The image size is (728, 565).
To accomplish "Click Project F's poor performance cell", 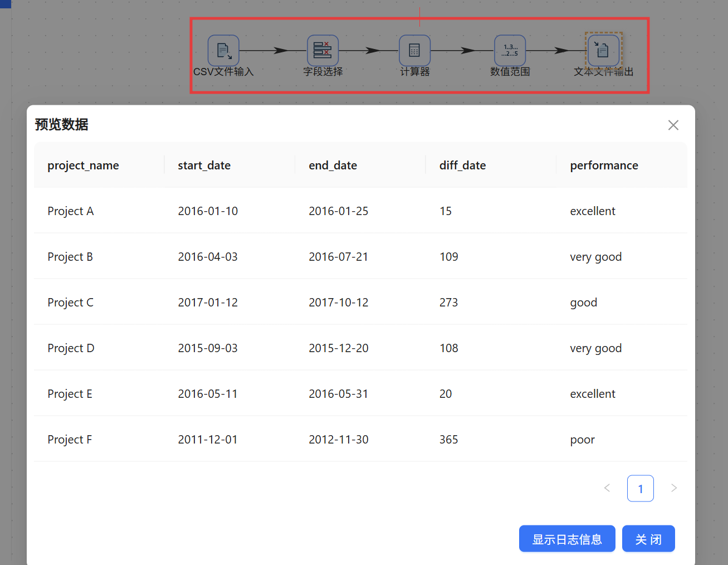I will click(x=622, y=439).
